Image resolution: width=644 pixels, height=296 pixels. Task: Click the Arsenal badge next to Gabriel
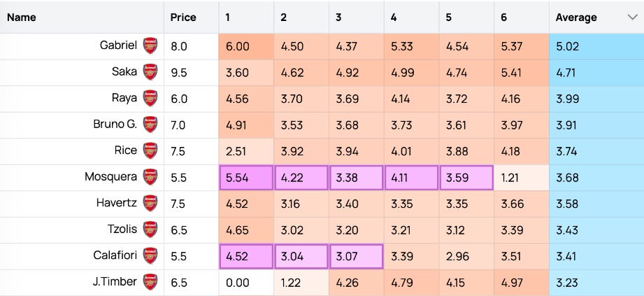[x=150, y=45]
